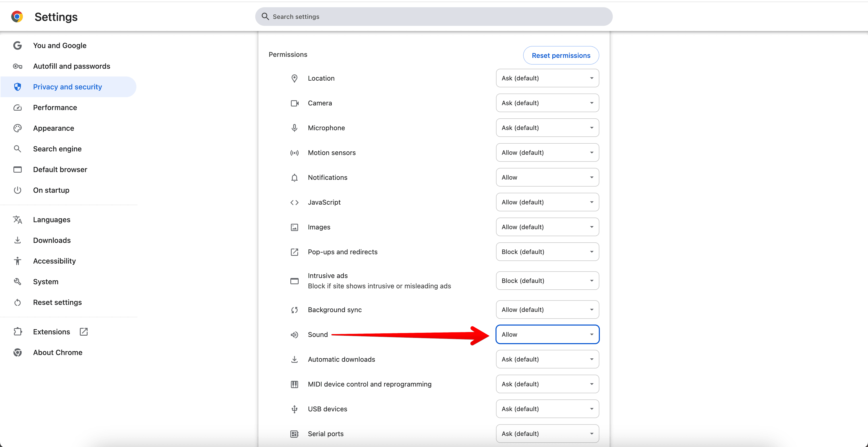Click the Background sync icon

point(295,310)
